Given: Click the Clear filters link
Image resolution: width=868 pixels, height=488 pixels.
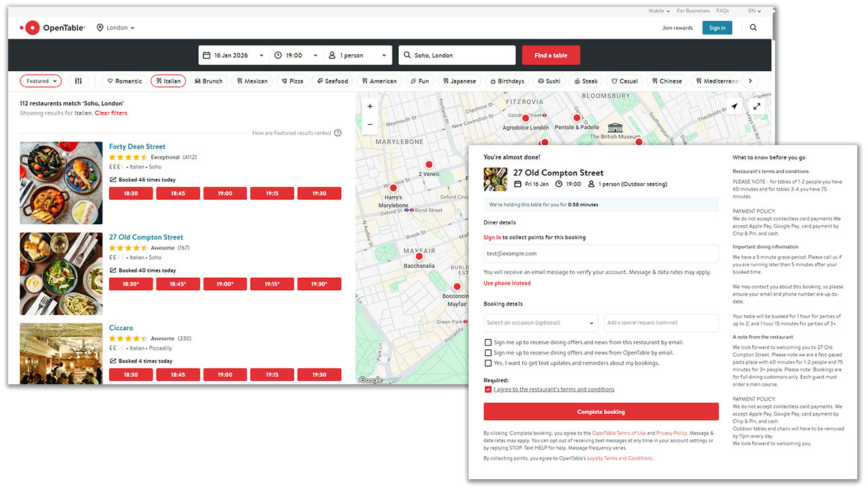Looking at the screenshot, I should point(111,113).
